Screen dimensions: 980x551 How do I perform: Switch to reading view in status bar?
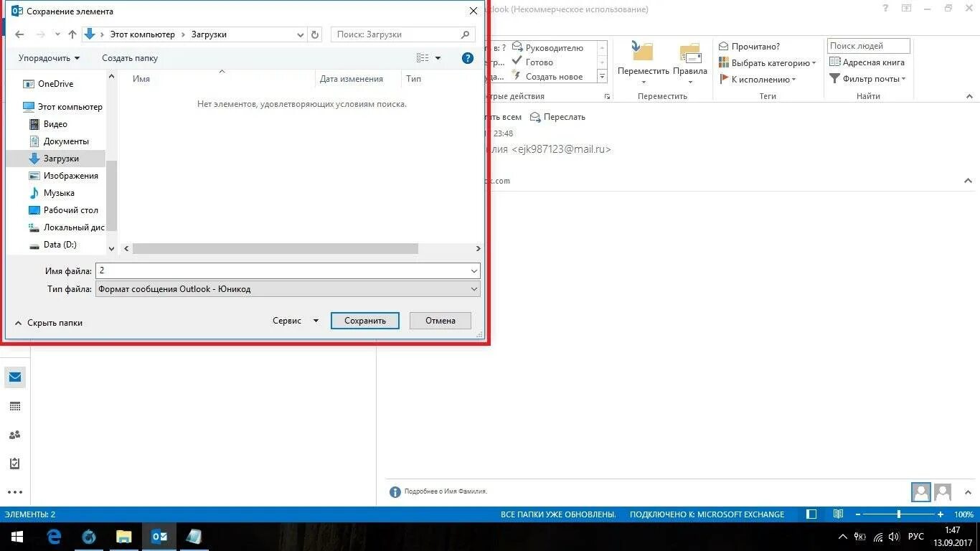[x=838, y=514]
